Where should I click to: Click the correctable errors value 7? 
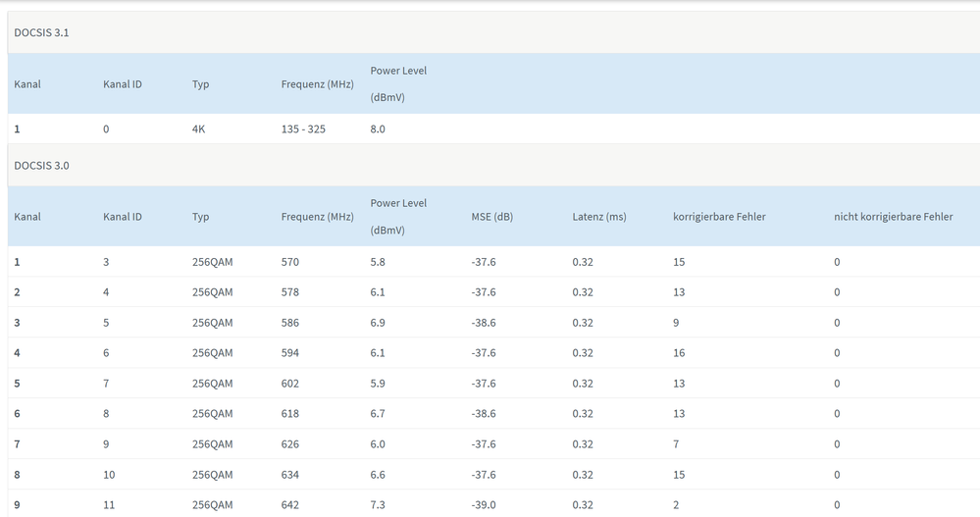tap(676, 444)
